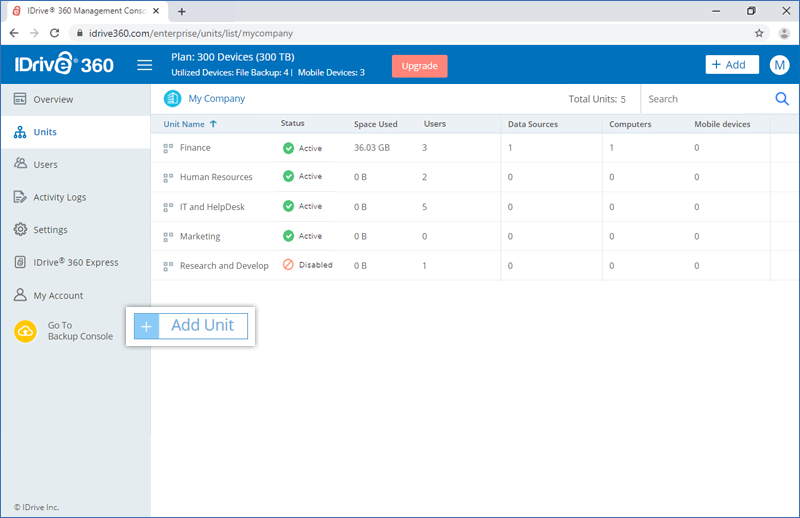Click Go To Backup Console link

coord(80,331)
